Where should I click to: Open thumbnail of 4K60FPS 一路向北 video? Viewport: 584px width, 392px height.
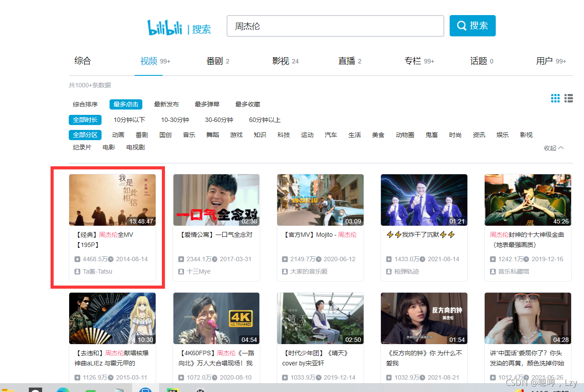click(x=216, y=318)
